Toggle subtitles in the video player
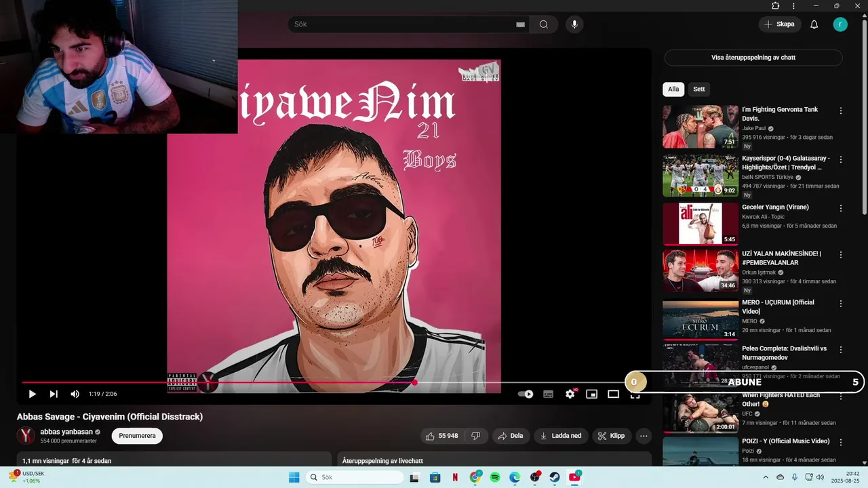Viewport: 868px width, 488px height. [x=549, y=394]
